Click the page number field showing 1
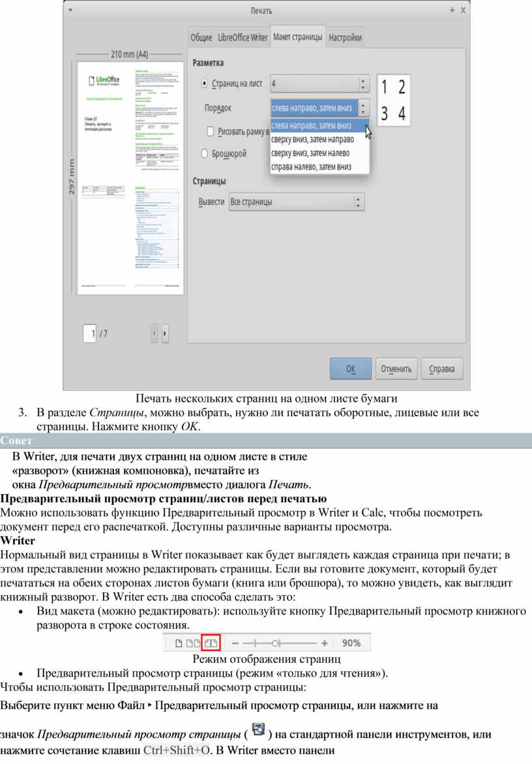This screenshot has height=764, width=532. [90, 334]
